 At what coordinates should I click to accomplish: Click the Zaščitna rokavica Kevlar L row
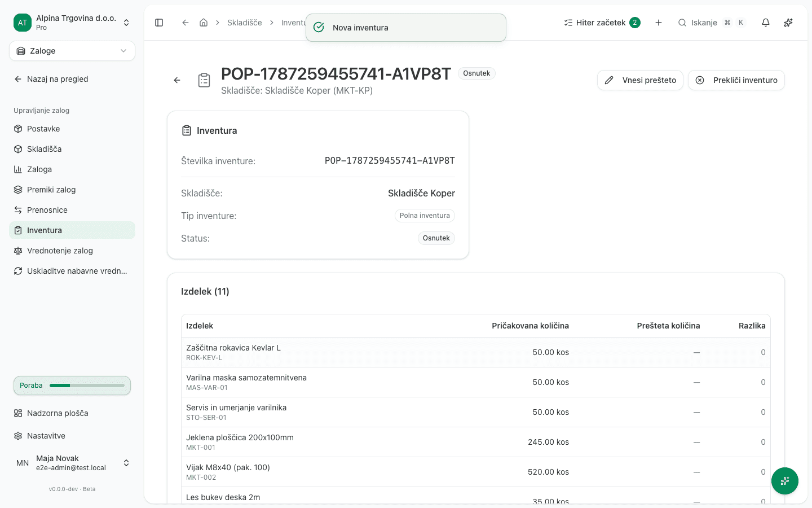[476, 352]
